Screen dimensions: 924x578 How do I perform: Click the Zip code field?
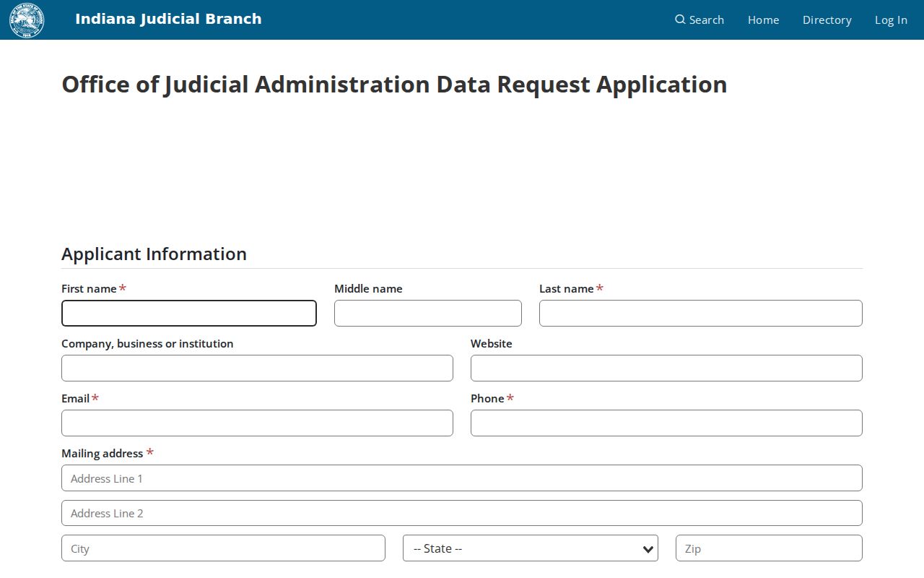[x=769, y=548]
